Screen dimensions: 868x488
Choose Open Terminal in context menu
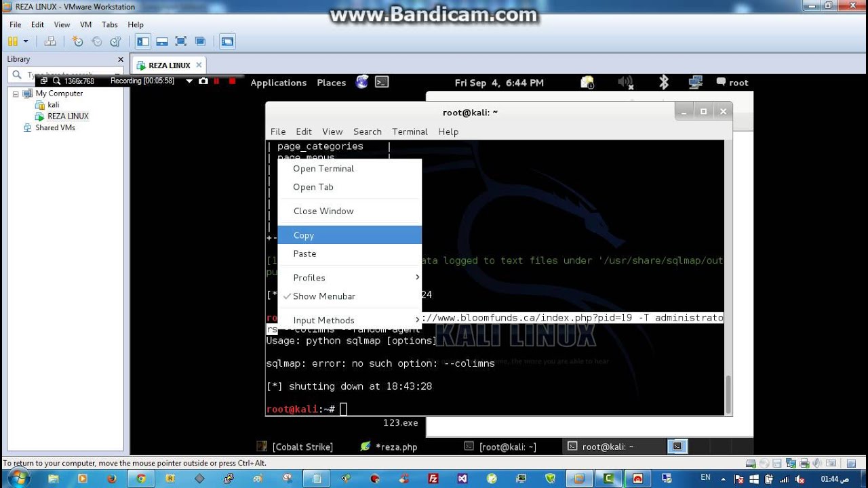click(350, 169)
